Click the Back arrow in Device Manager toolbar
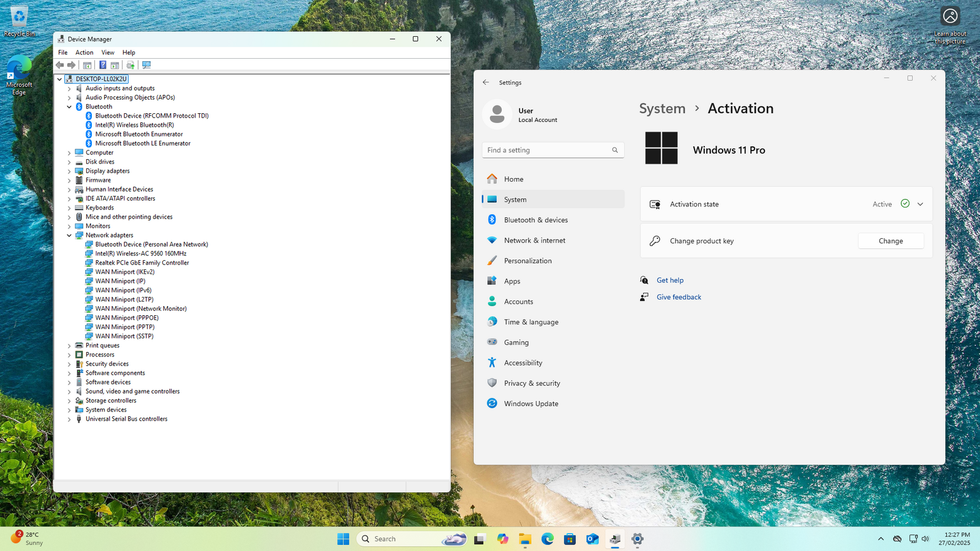 (59, 65)
